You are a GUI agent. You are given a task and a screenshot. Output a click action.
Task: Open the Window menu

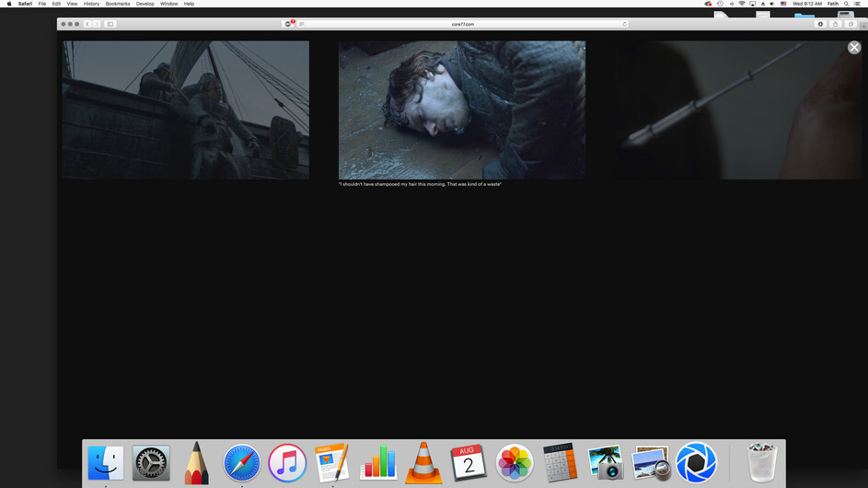pyautogui.click(x=168, y=4)
